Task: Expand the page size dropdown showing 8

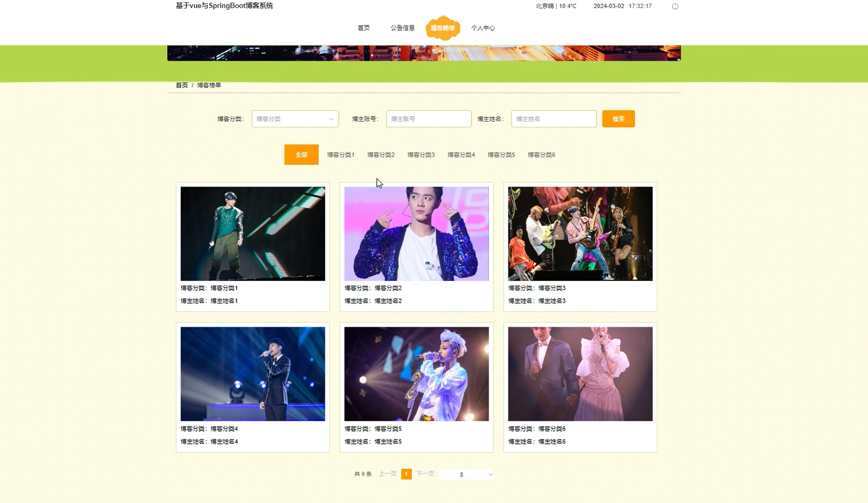Action: [467, 474]
